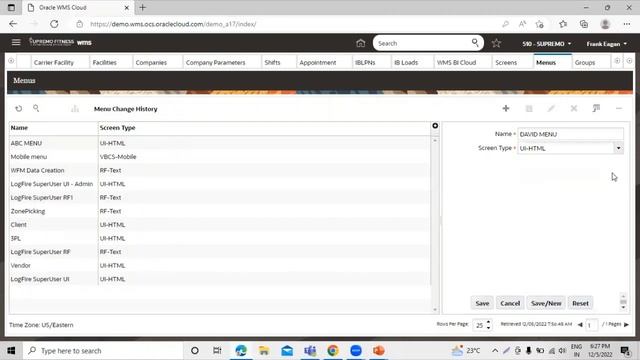This screenshot has width=640, height=360.
Task: Switch to the Groups tab
Action: click(585, 62)
